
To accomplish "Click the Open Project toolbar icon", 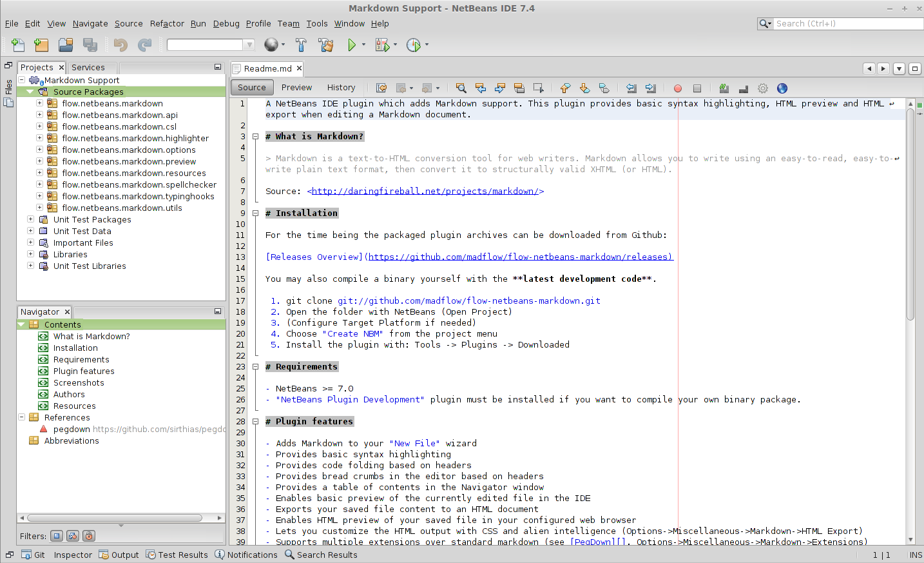I will click(x=66, y=44).
